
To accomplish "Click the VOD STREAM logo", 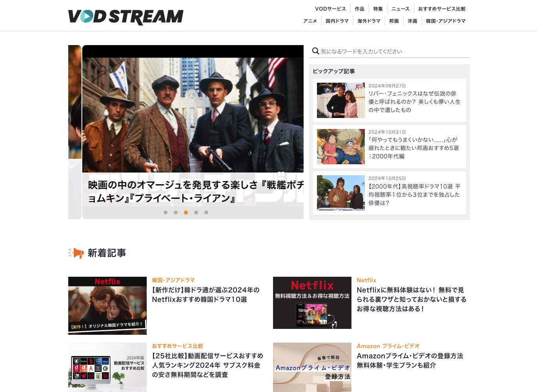I will coord(126,17).
